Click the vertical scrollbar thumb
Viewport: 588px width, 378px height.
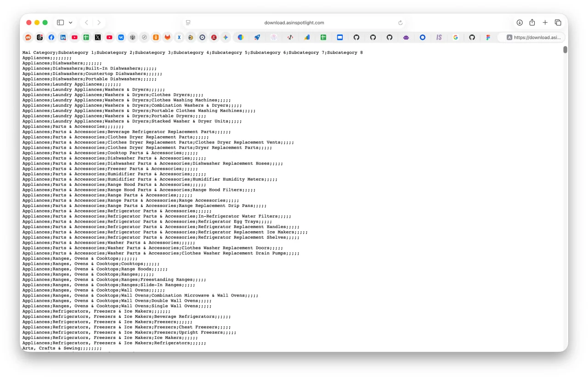tap(565, 50)
